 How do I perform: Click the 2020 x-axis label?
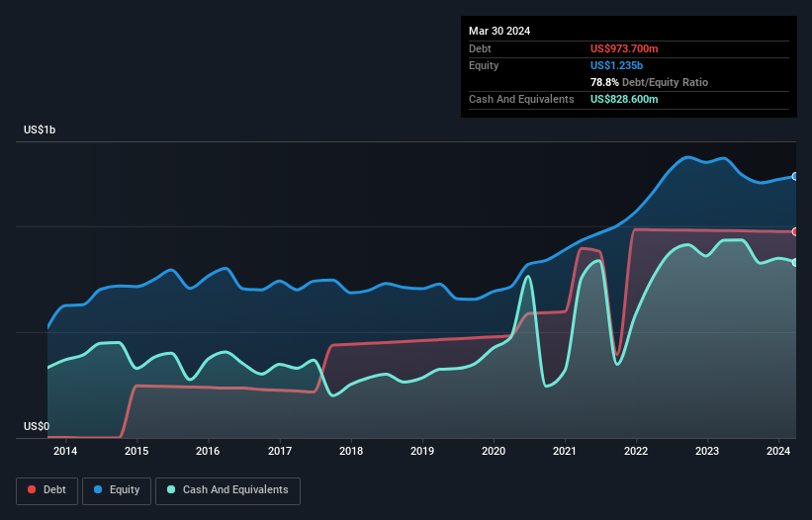pyautogui.click(x=494, y=451)
